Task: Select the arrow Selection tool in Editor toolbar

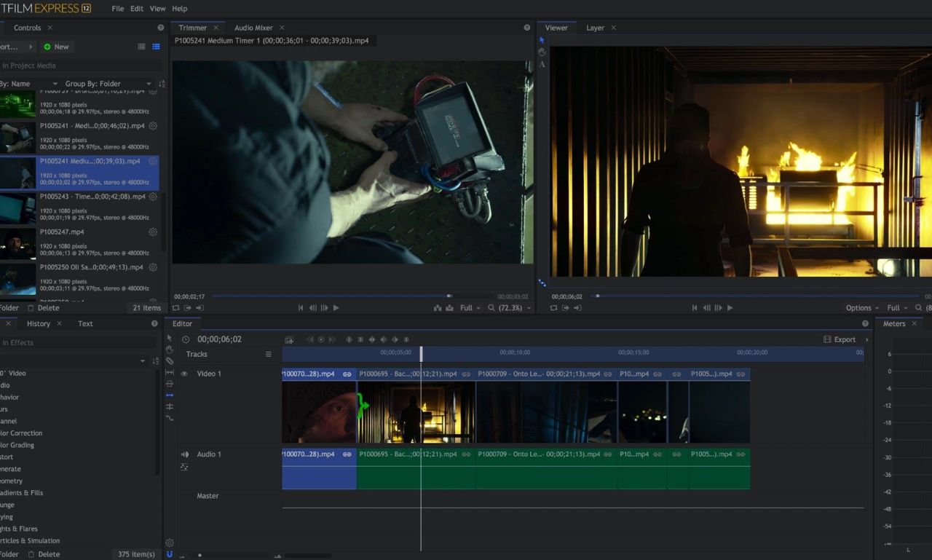Action: (170, 338)
